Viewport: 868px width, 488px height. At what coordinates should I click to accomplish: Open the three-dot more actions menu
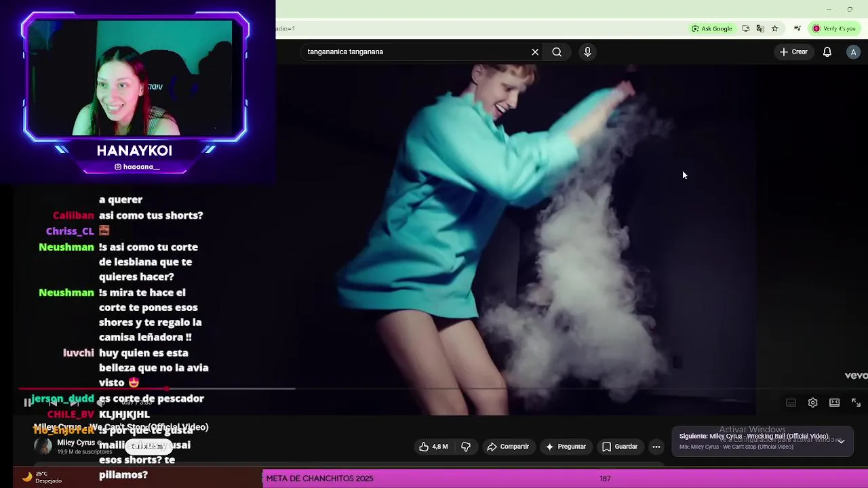pyautogui.click(x=656, y=447)
